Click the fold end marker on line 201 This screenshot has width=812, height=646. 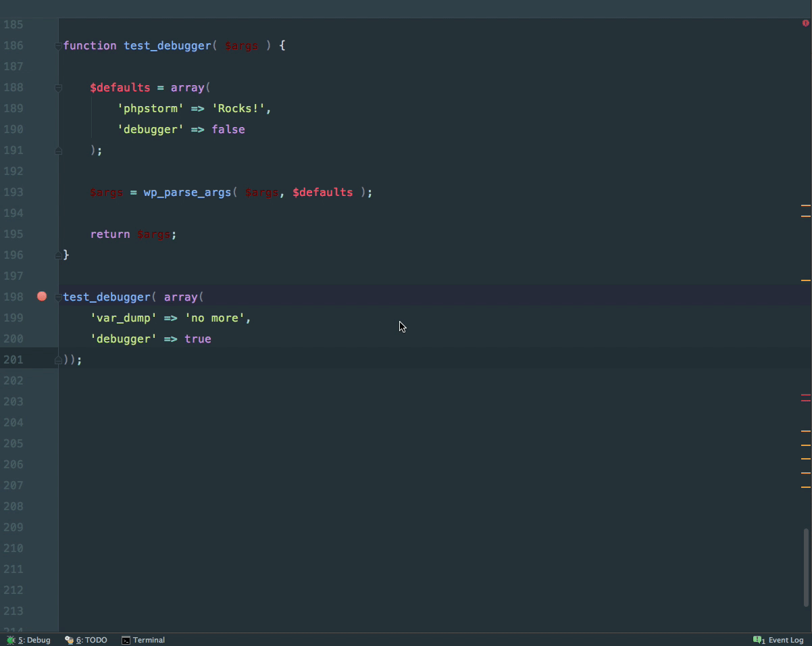click(58, 359)
